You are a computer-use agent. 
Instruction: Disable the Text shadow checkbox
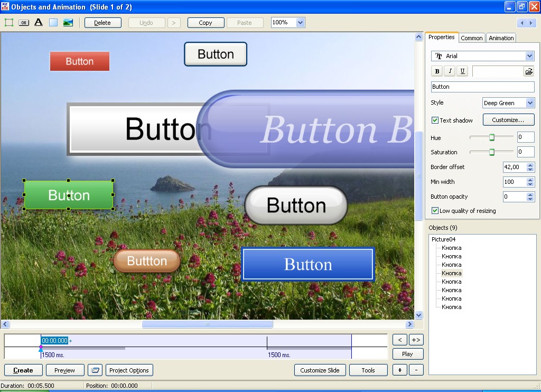click(435, 120)
